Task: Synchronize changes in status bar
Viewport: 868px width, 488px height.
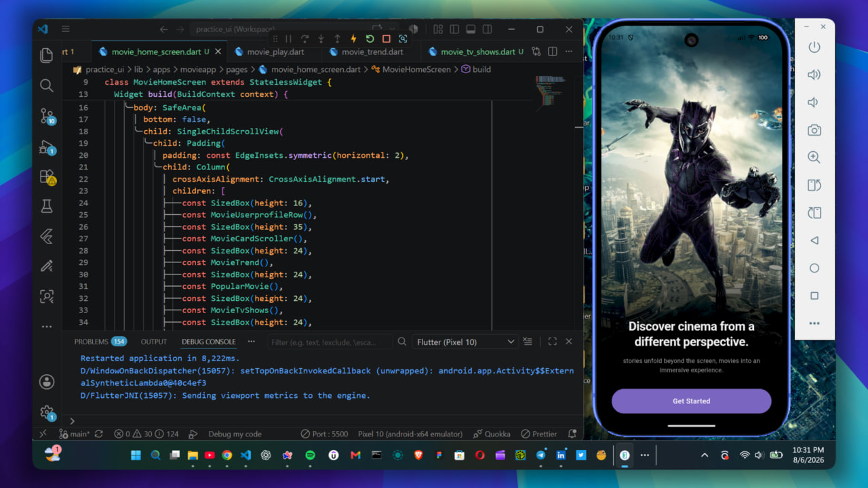Action: (99, 434)
